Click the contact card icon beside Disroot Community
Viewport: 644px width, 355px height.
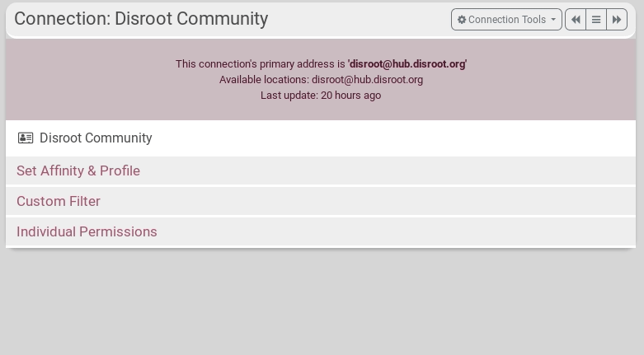pyautogui.click(x=26, y=138)
